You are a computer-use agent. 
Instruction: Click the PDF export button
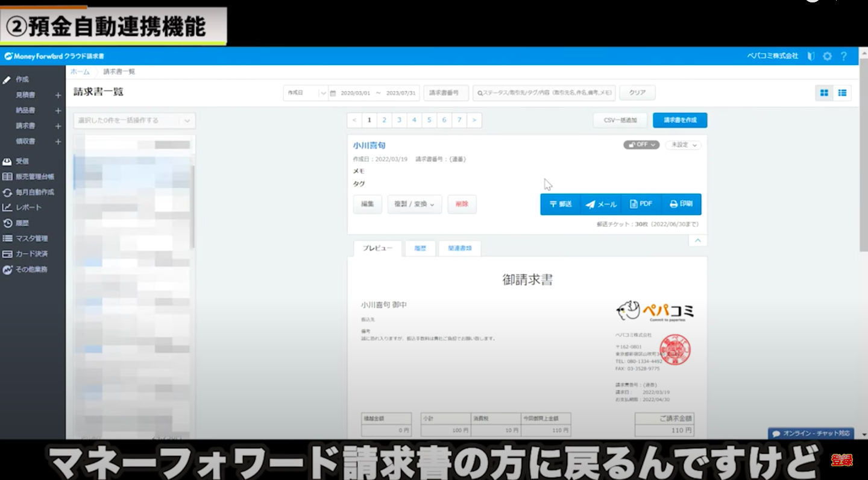pyautogui.click(x=641, y=204)
